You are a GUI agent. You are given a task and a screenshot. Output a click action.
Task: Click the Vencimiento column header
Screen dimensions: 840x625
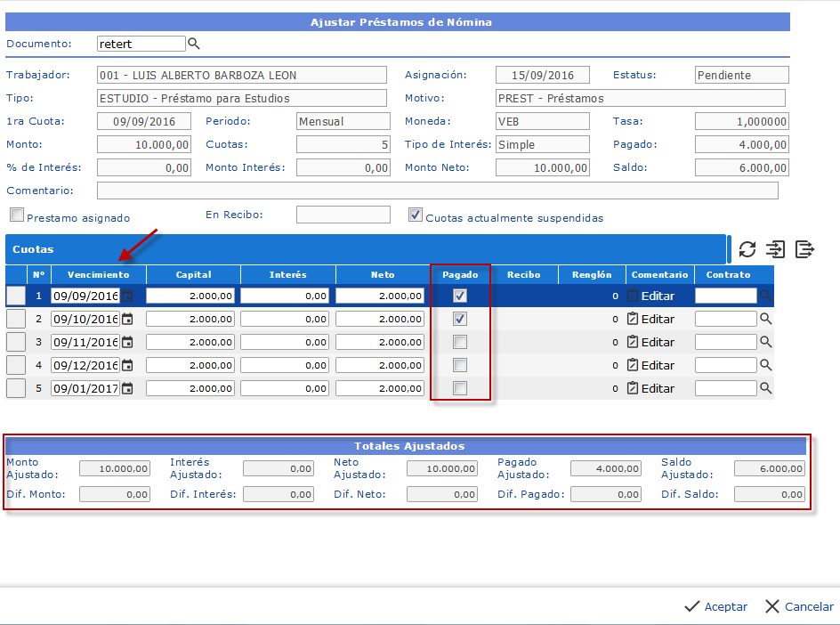pyautogui.click(x=98, y=274)
